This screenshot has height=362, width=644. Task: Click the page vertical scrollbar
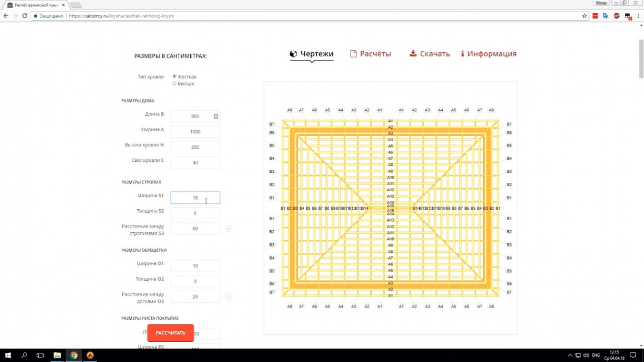[641, 58]
